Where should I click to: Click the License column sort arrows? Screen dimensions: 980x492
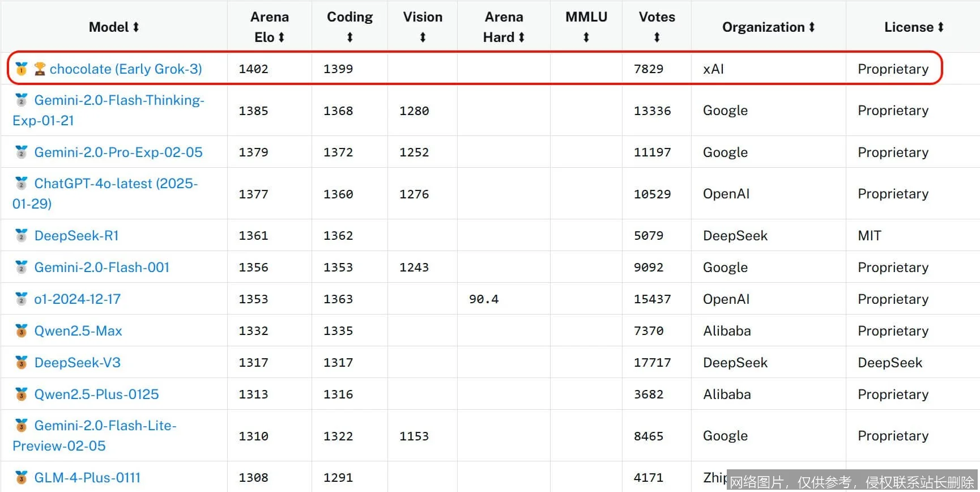(940, 27)
